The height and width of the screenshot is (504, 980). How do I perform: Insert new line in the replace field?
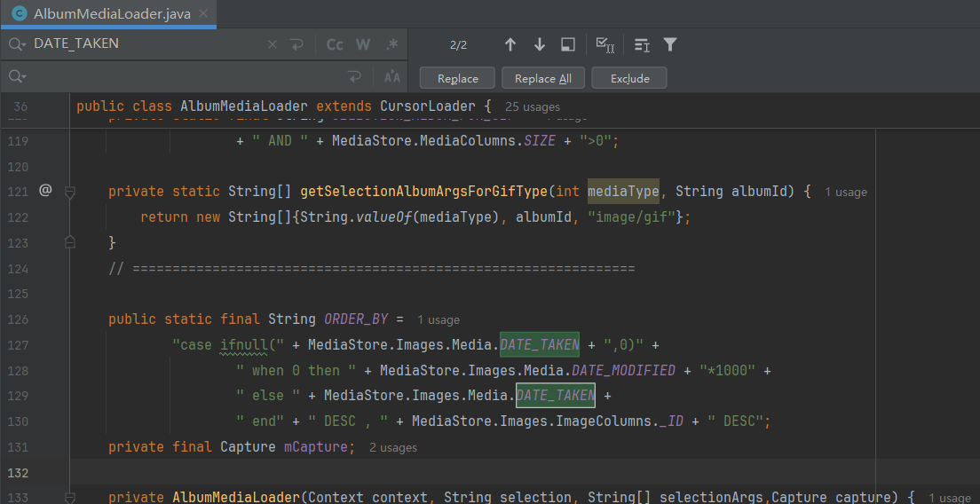click(x=354, y=77)
